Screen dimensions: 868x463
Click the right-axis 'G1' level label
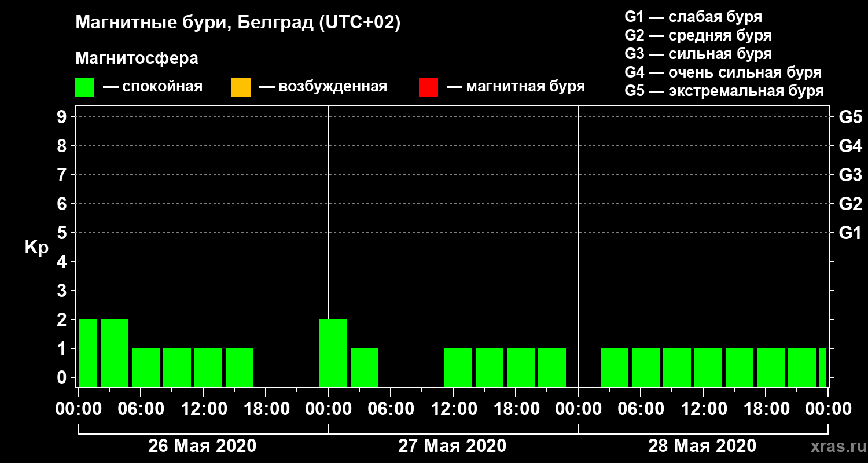(x=850, y=233)
